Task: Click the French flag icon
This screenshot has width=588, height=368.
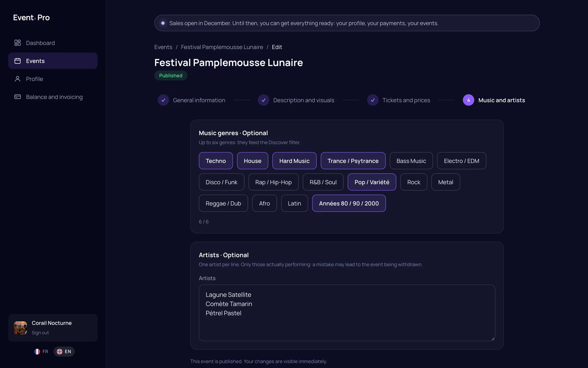Action: (x=37, y=351)
